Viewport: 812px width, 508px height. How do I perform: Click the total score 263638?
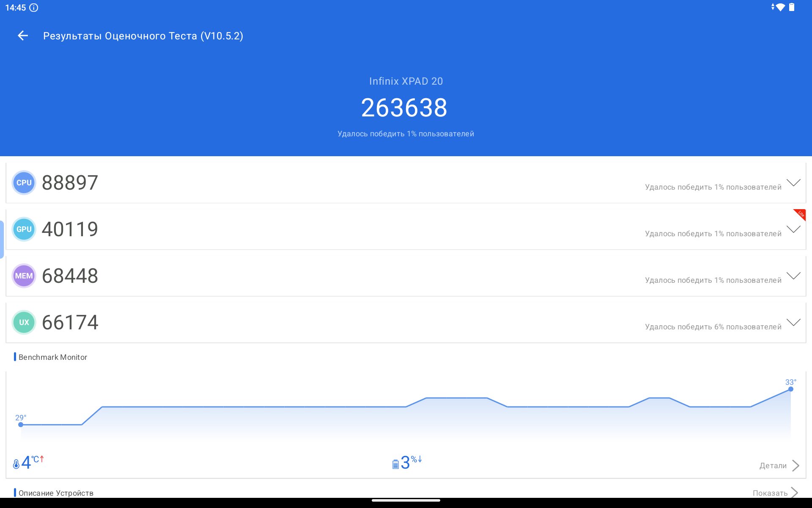(404, 108)
